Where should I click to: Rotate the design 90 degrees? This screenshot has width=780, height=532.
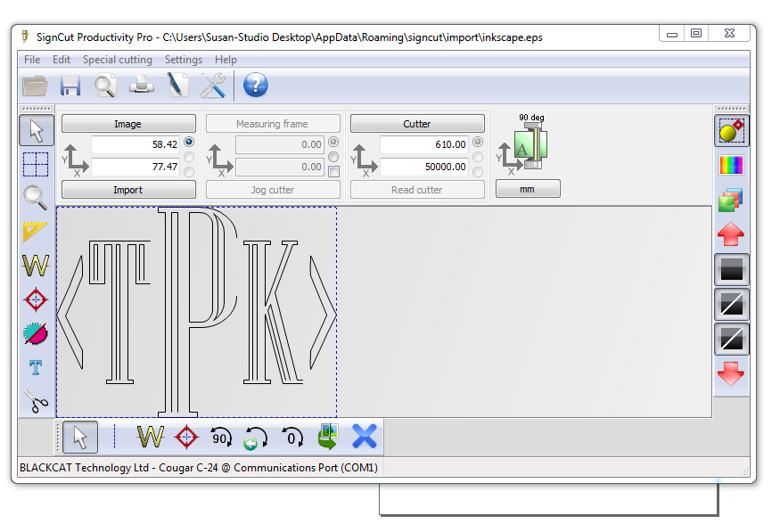click(221, 437)
